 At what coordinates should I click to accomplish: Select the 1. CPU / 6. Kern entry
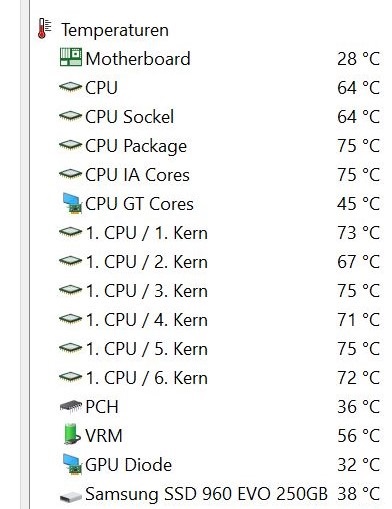point(147,378)
